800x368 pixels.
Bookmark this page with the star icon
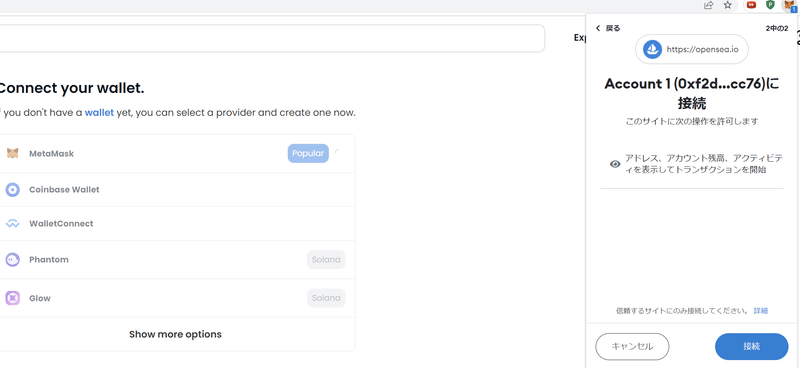(728, 5)
